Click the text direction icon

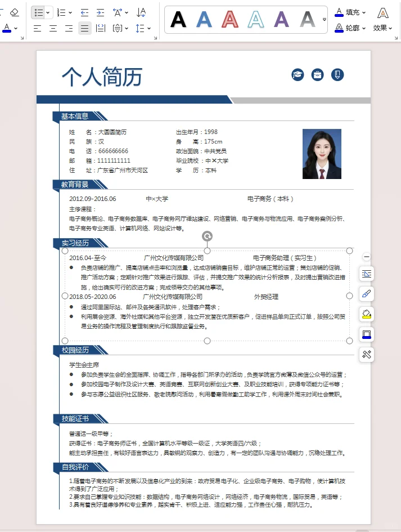[x=141, y=12]
